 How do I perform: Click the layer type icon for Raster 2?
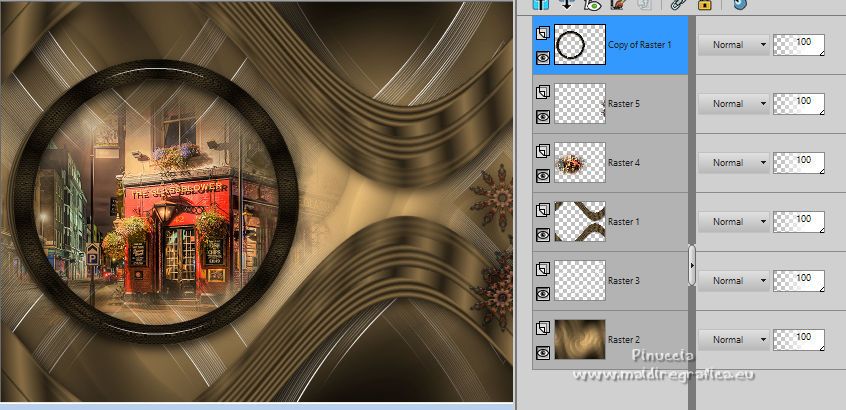543,328
